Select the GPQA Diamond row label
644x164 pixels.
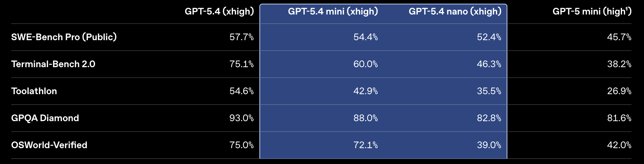(x=45, y=118)
